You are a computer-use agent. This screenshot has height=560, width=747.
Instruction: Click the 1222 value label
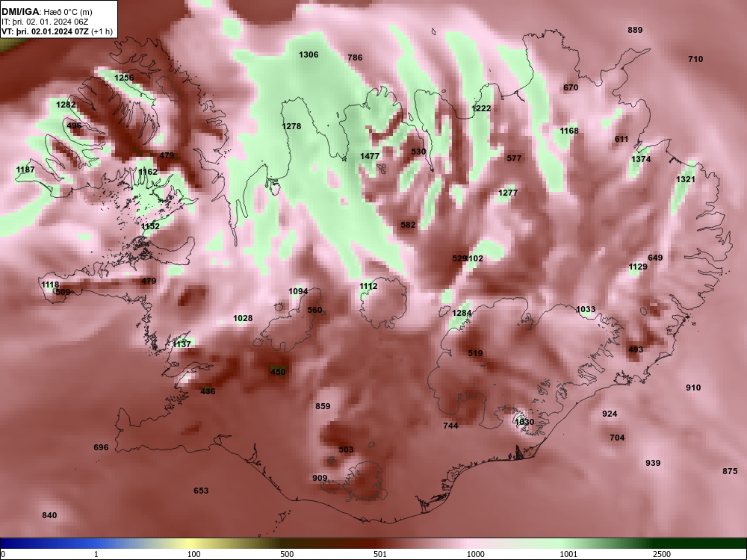[481, 108]
